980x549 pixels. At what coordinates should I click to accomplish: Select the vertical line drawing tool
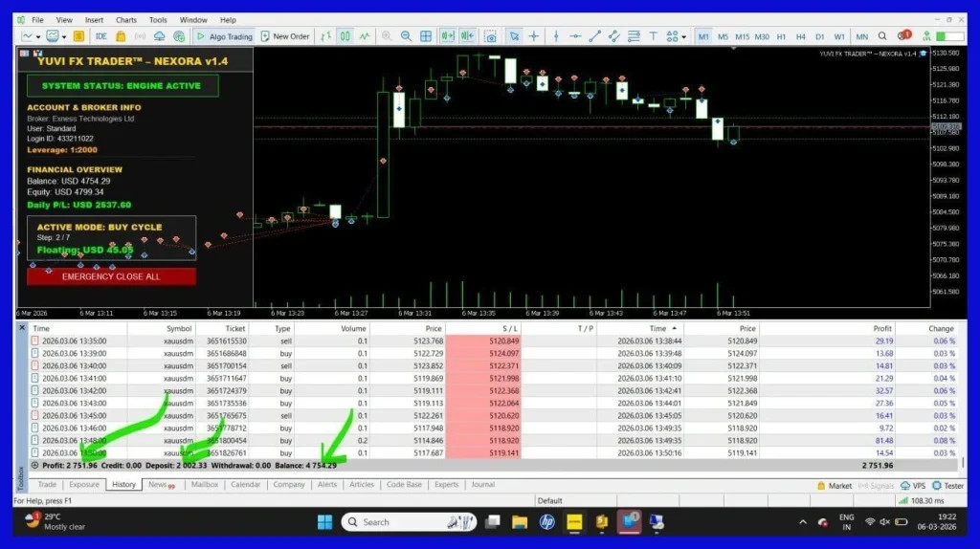pyautogui.click(x=556, y=36)
